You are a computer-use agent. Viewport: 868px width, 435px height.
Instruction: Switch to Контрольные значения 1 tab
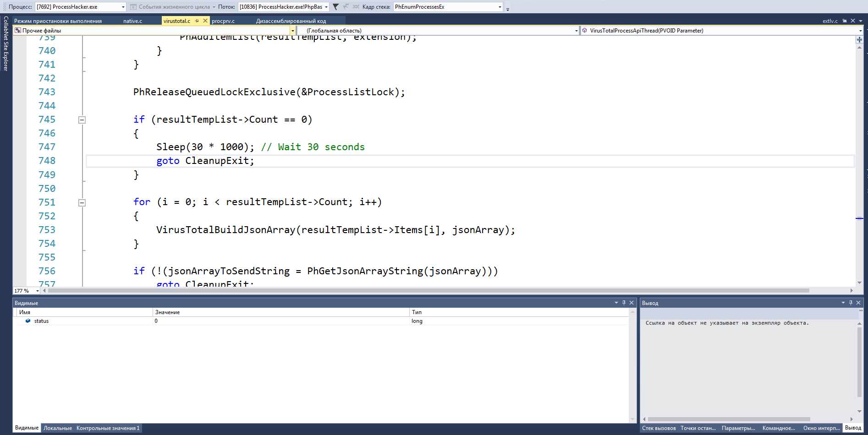point(108,428)
